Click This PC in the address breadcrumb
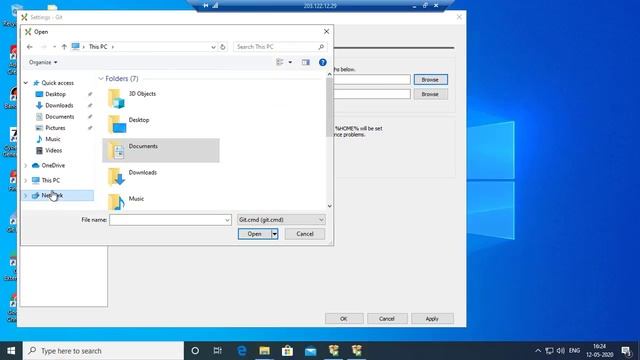Viewport: 640px width, 360px height. point(98,47)
